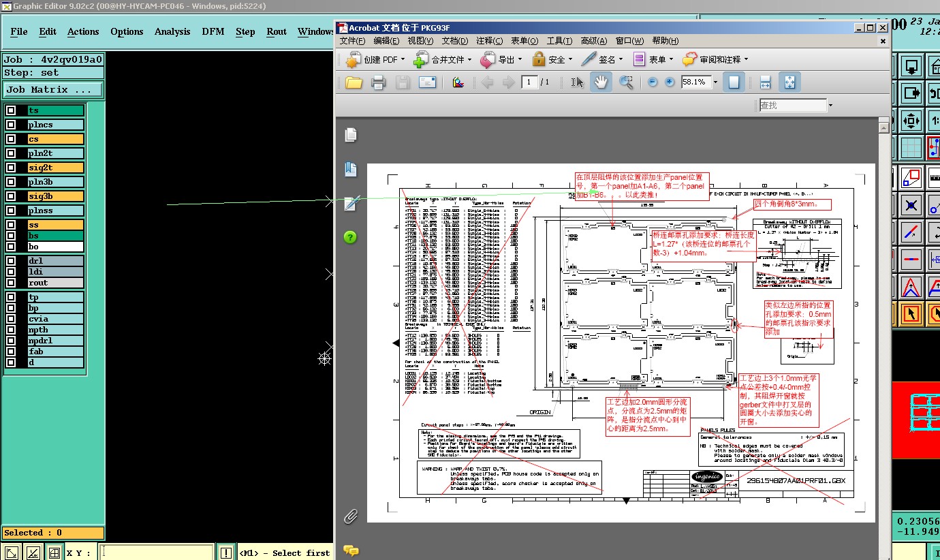Enable the sig2t layer checkbox
This screenshot has height=560, width=940.
pos(11,168)
